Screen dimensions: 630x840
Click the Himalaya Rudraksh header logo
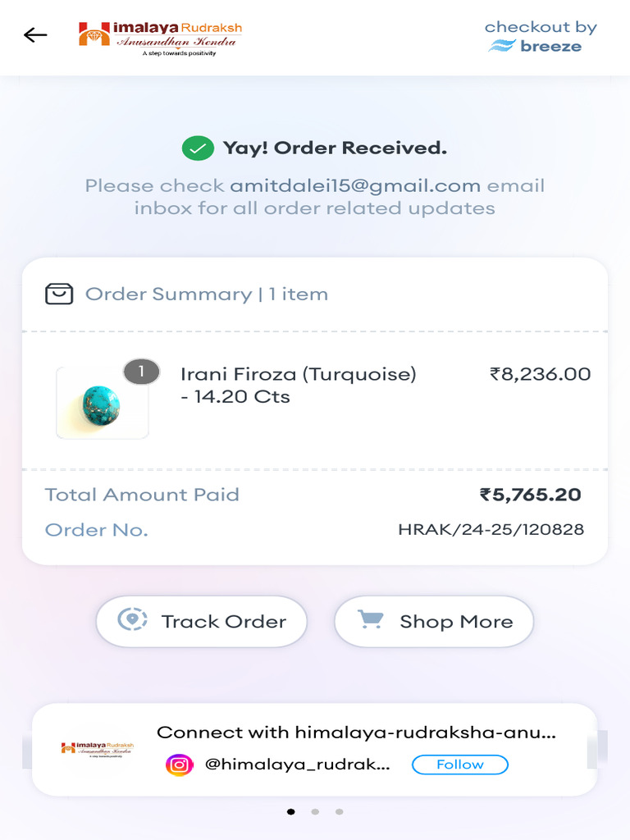point(160,37)
